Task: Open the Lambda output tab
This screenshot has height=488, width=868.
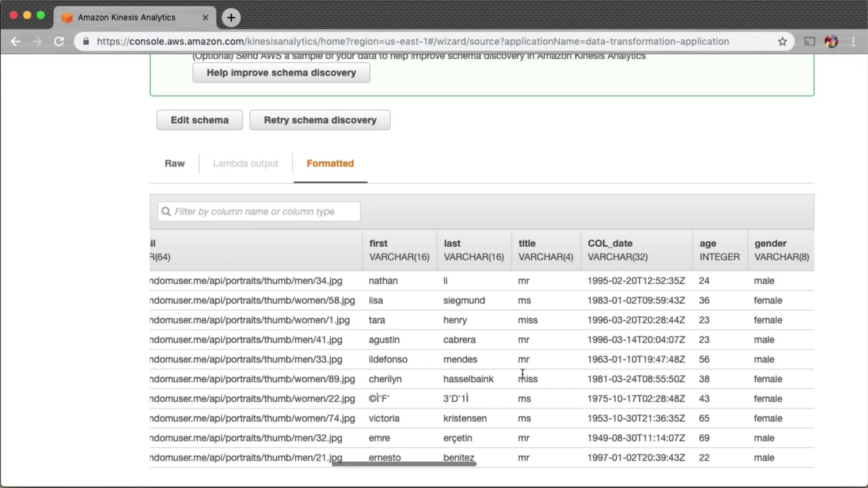Action: coord(245,164)
